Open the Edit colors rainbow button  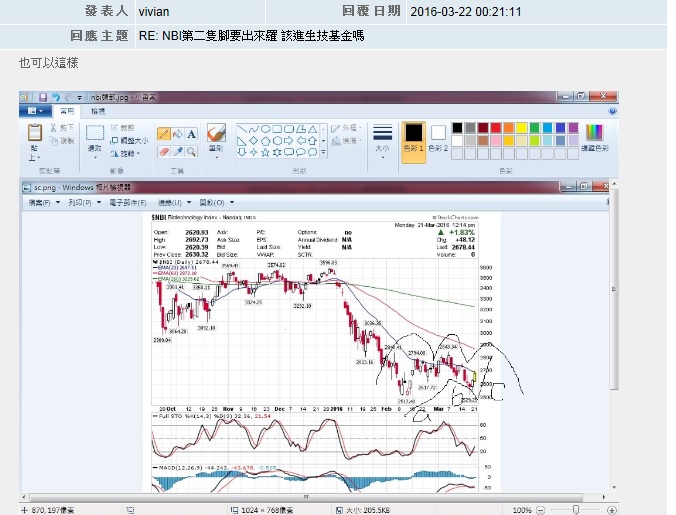(x=594, y=137)
